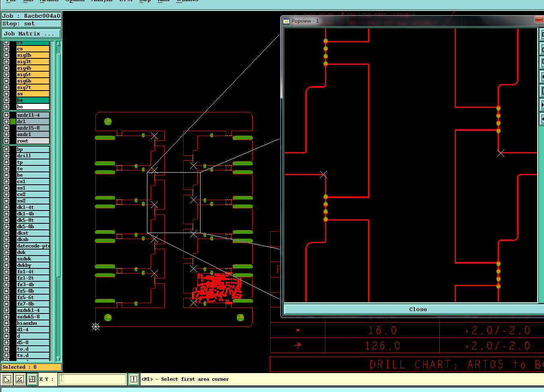The image size is (544, 392).
Task: Select layer d5-8 in the layer list
Action: point(33,342)
